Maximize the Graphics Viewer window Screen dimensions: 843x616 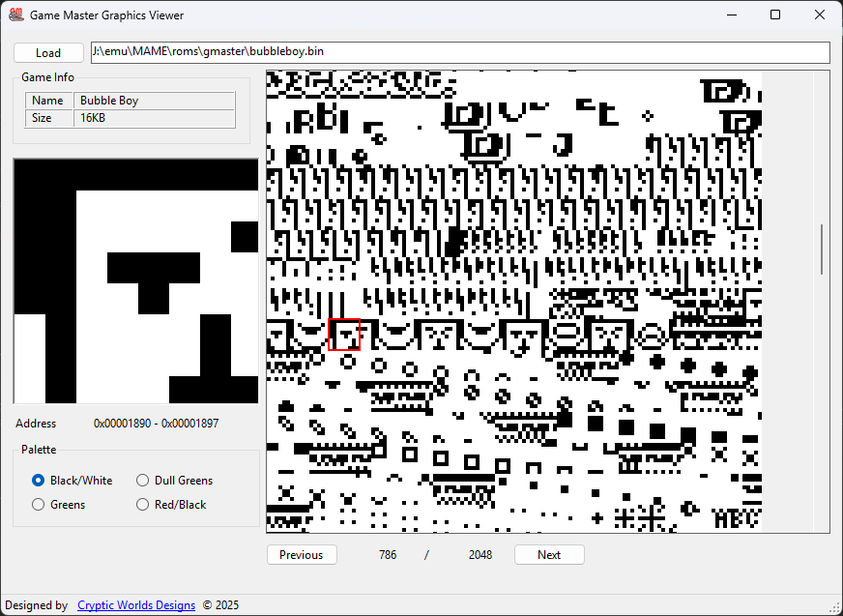pyautogui.click(x=775, y=15)
